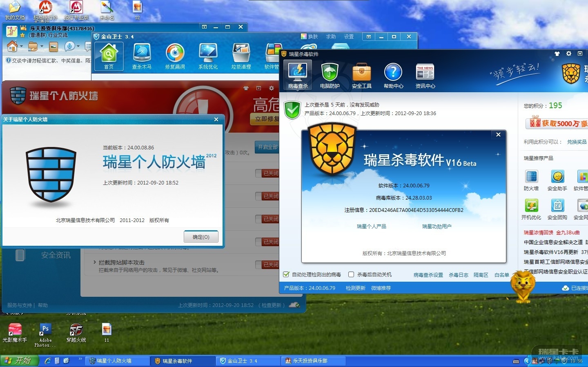Click the 获取5000万 gift banner
Viewport: 588px width, 367px height.
557,123
